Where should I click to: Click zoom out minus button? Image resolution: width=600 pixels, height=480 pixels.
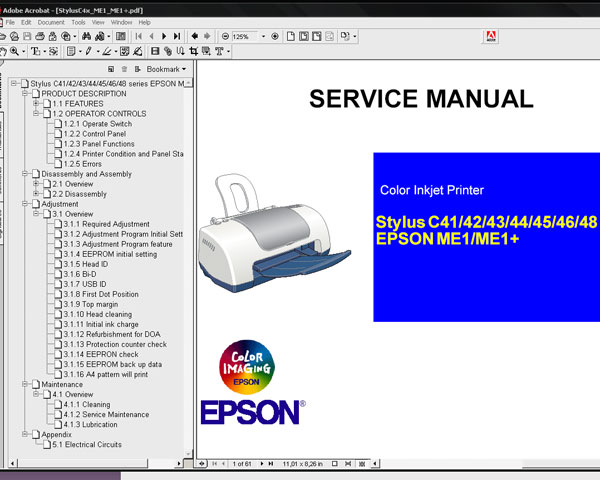tap(225, 36)
